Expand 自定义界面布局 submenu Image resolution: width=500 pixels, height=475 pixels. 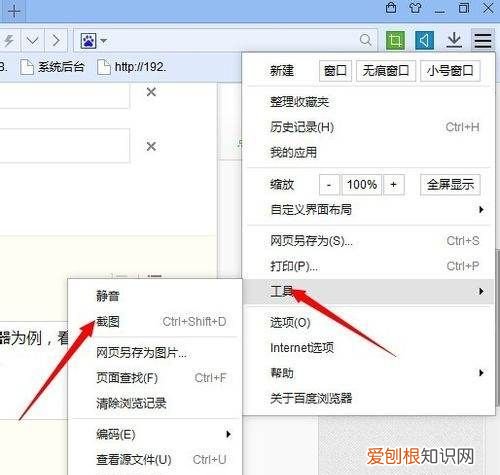pos(369,210)
